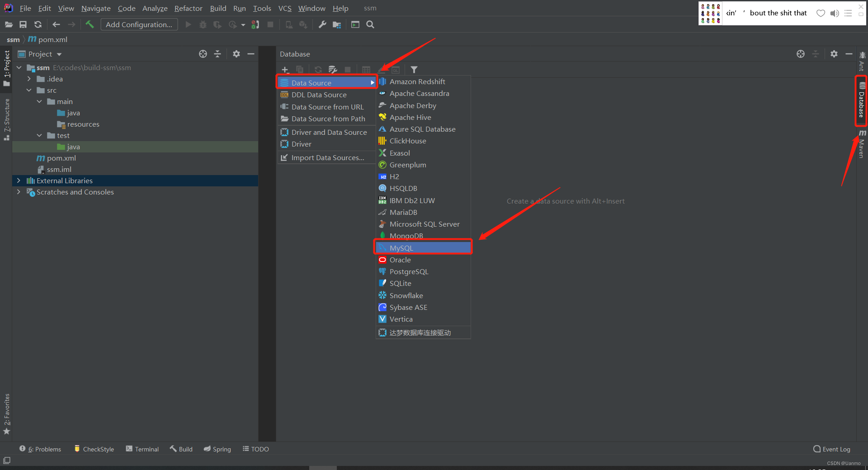Select Oracle data source
868x470 pixels.
click(423, 260)
